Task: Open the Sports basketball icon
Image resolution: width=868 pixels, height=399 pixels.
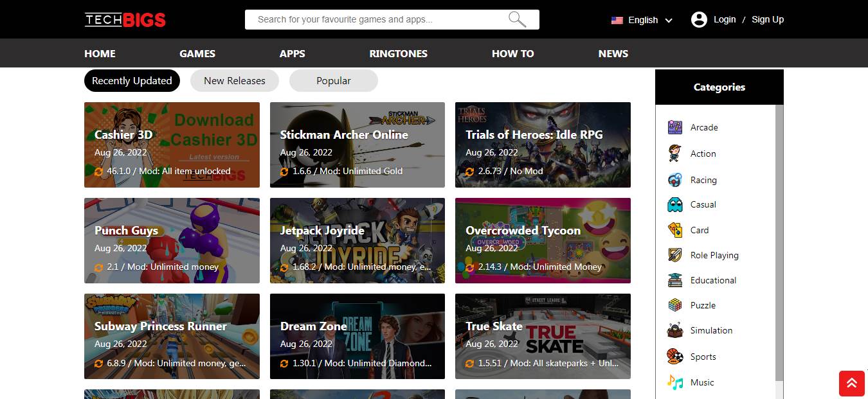Action: (x=674, y=356)
